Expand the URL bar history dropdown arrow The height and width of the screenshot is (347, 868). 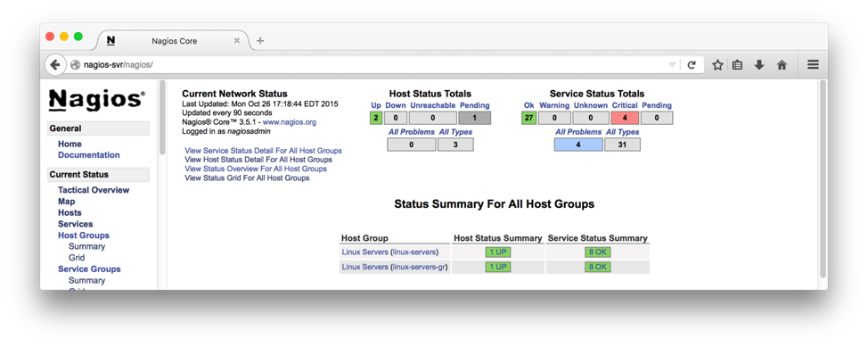coord(672,65)
